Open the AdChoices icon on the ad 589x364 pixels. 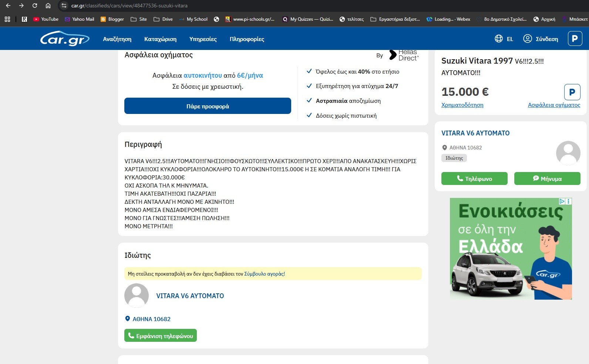pyautogui.click(x=562, y=201)
